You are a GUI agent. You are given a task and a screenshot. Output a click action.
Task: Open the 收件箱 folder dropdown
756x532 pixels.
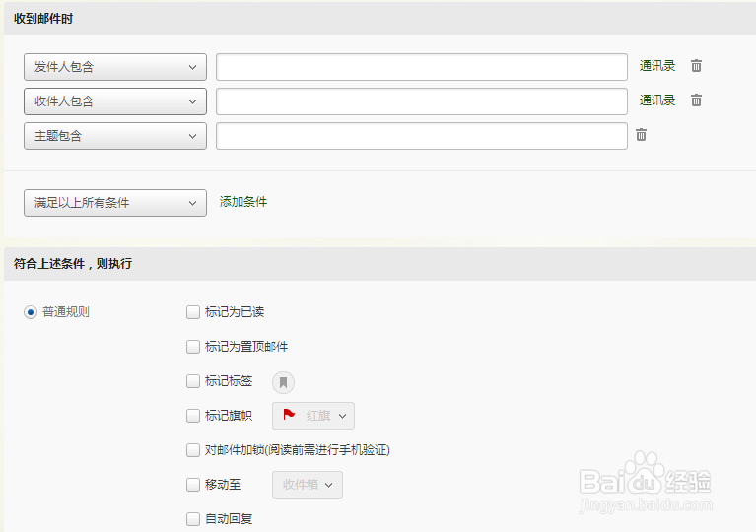pos(308,485)
